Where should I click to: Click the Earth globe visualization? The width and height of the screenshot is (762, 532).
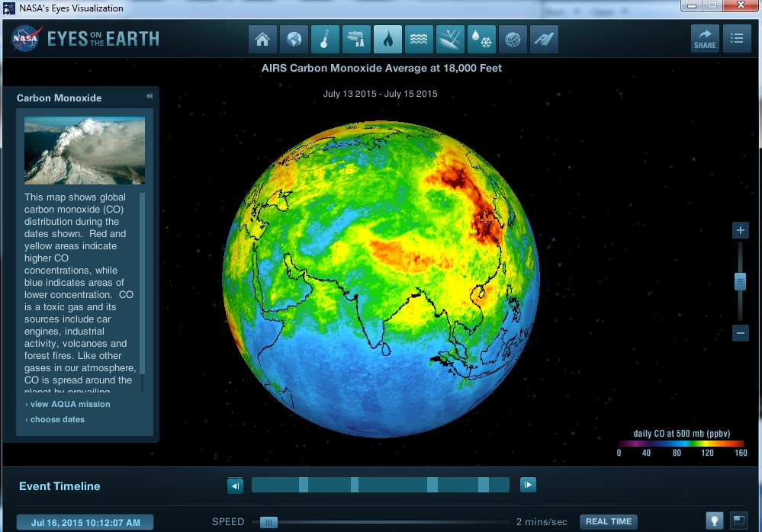click(x=381, y=280)
